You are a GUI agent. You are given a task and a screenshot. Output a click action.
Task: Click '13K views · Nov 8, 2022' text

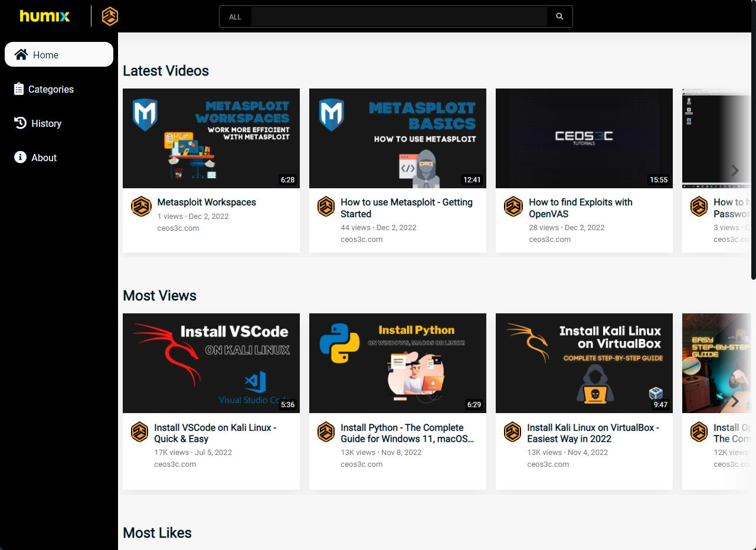click(381, 453)
